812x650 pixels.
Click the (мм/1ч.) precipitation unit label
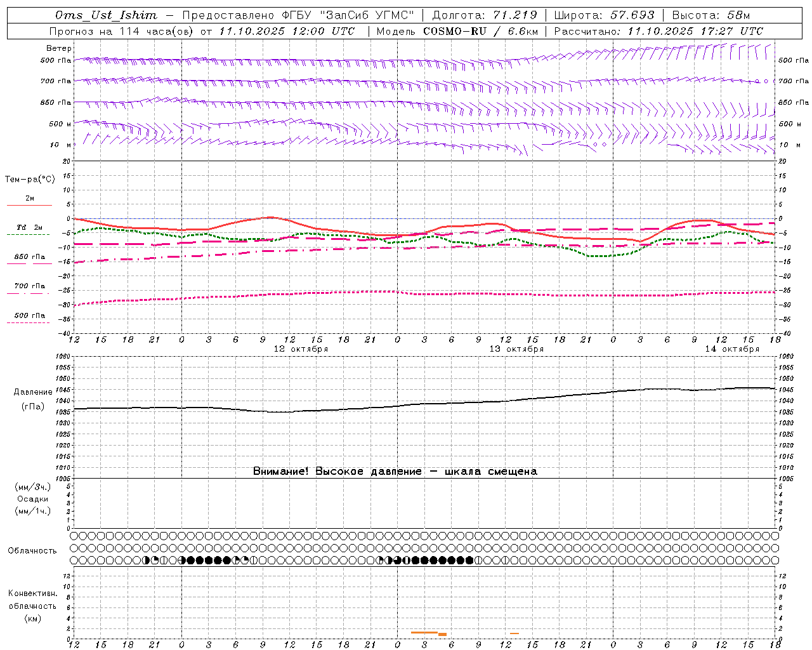click(x=33, y=511)
